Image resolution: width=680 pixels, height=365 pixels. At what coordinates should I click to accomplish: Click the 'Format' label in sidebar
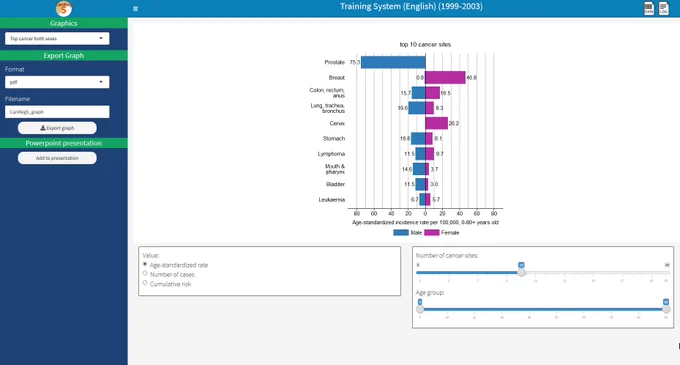click(14, 69)
